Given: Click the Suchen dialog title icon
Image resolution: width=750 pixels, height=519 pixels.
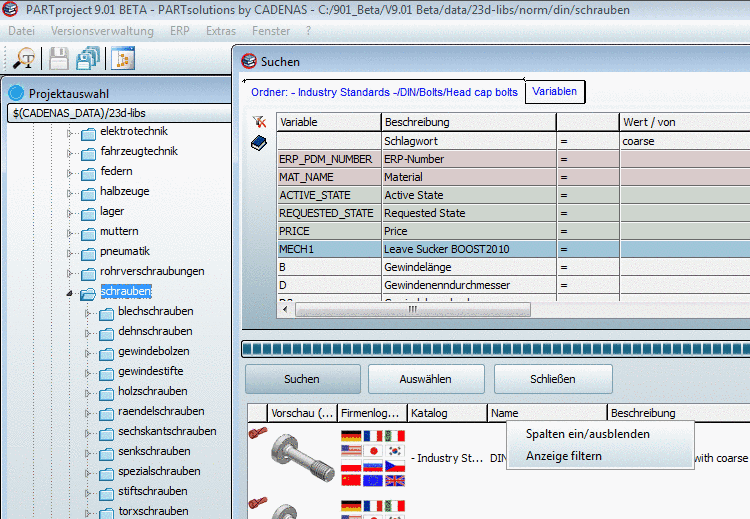Looking at the screenshot, I should tap(249, 61).
